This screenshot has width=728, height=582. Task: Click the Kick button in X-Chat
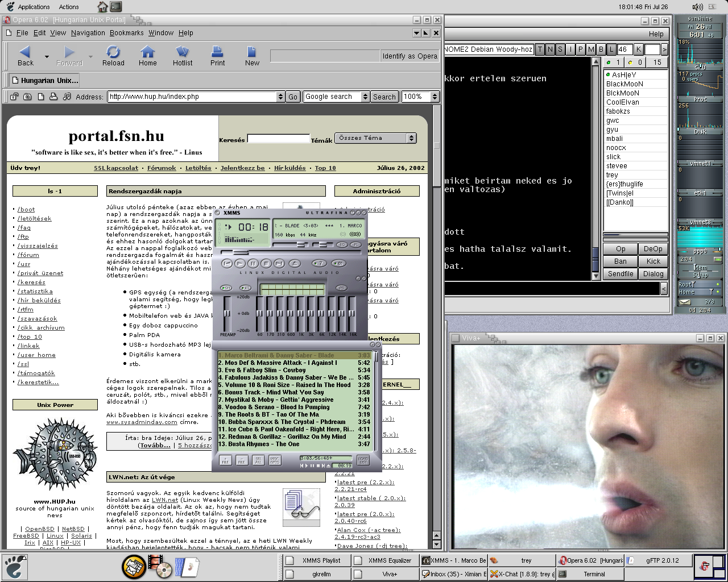(x=653, y=261)
